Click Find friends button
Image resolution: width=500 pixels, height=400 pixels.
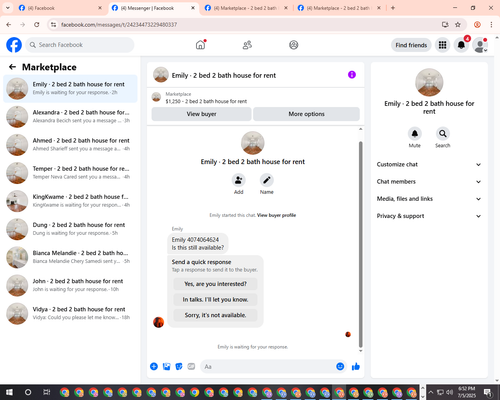[411, 45]
